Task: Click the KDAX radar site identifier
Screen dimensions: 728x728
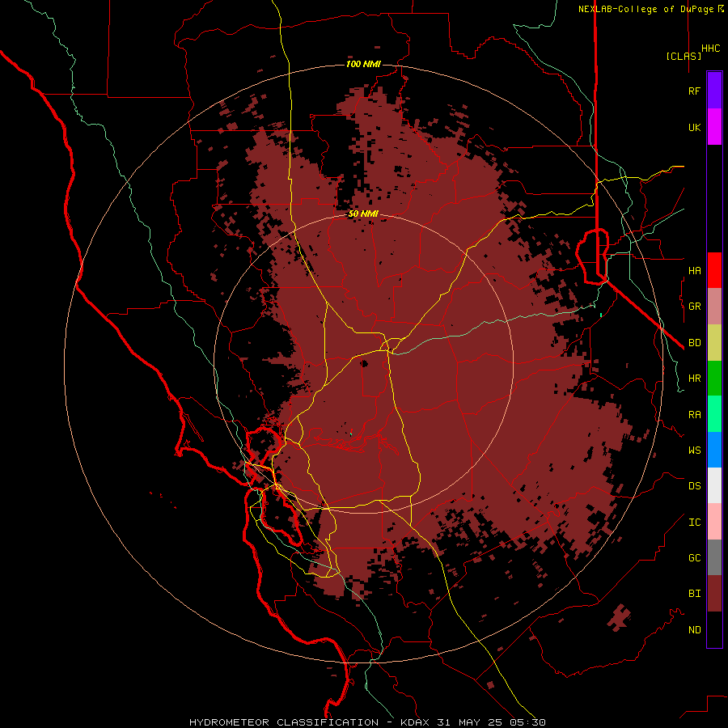Action: 415,722
